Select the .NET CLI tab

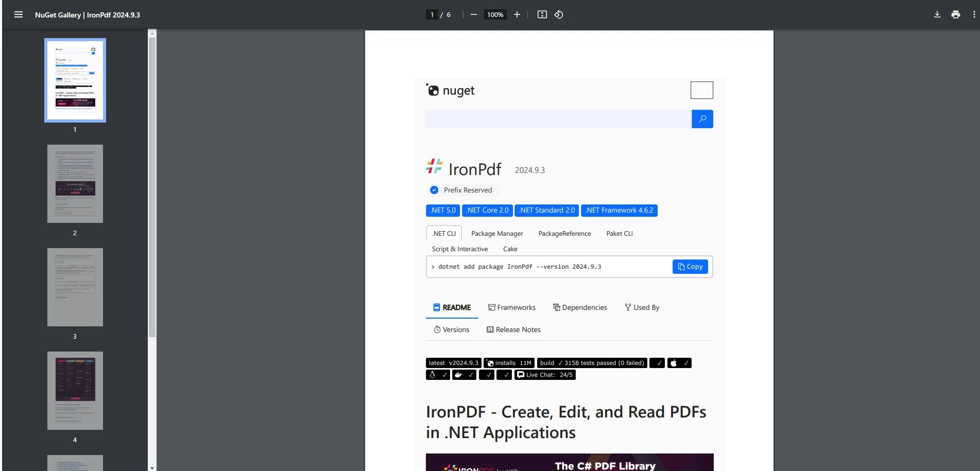(x=444, y=233)
